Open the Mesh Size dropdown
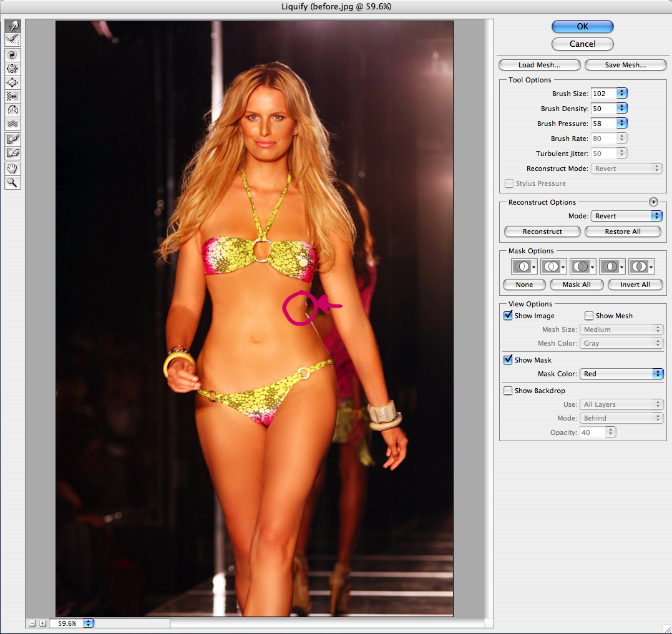672x634 pixels. click(621, 329)
